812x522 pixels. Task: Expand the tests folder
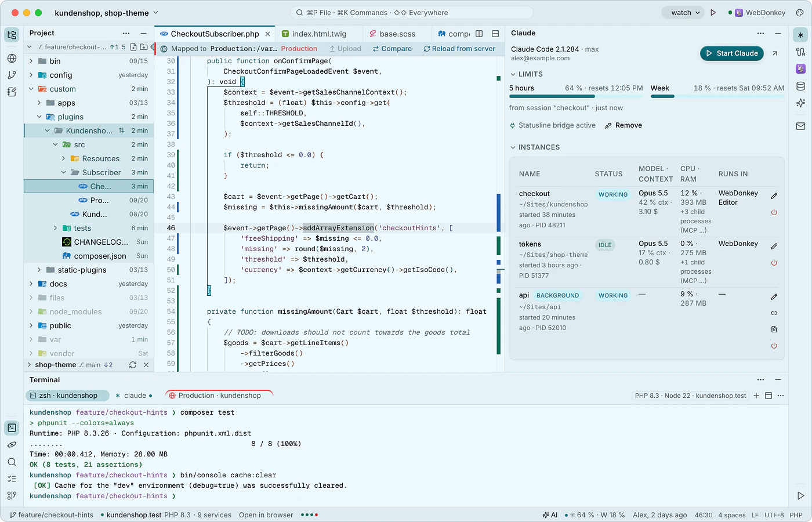(x=55, y=228)
